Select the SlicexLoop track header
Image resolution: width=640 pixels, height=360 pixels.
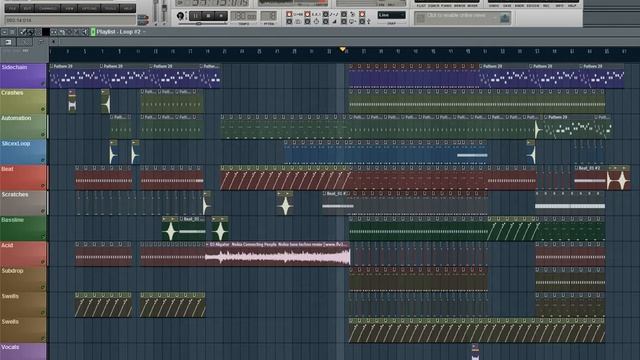pos(23,152)
